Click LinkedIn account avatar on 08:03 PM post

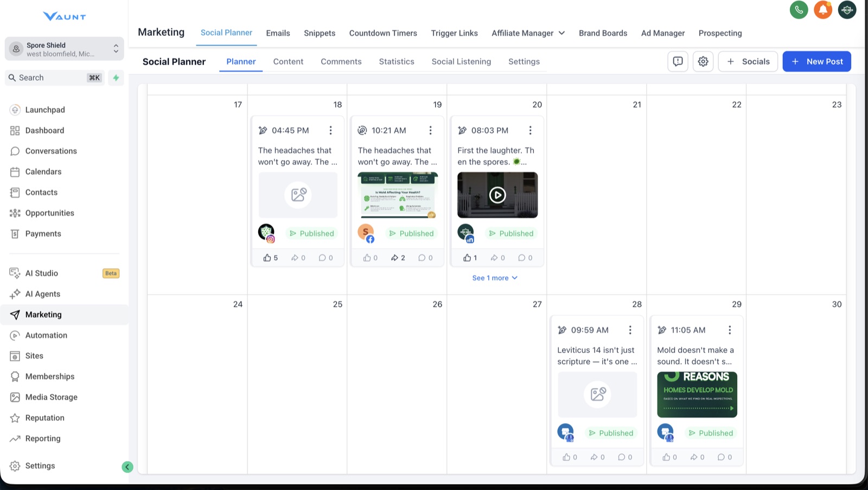pyautogui.click(x=466, y=233)
